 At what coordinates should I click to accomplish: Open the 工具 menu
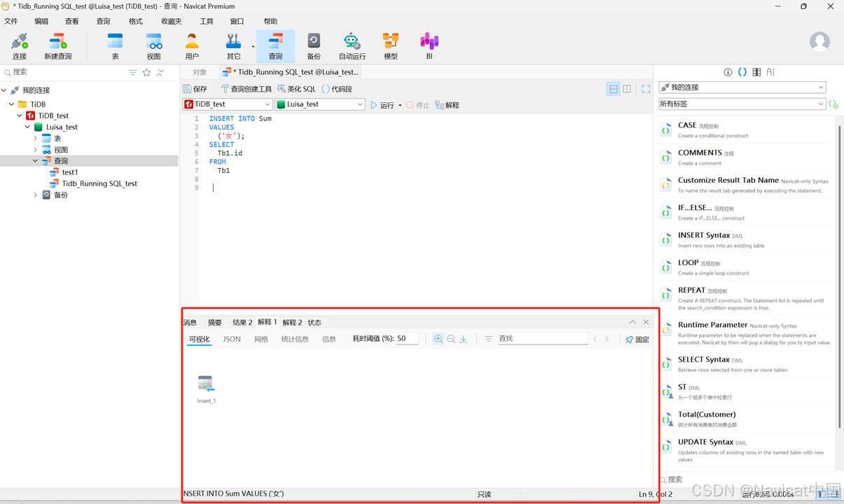207,21
